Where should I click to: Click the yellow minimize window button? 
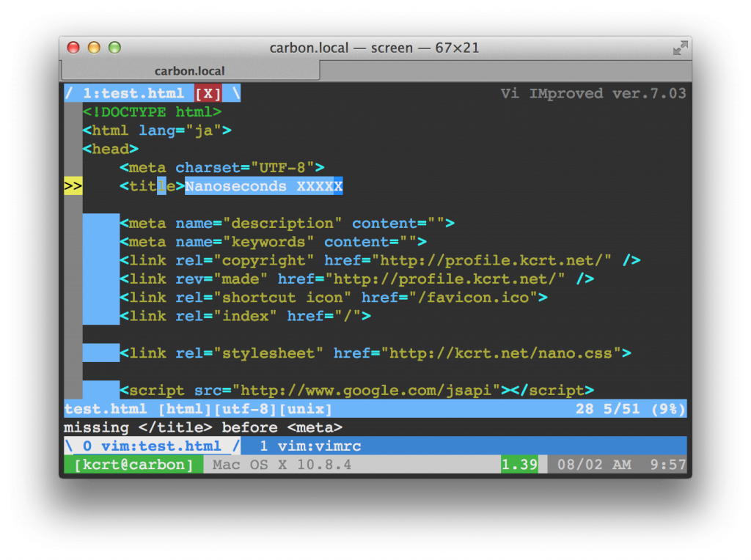[94, 48]
